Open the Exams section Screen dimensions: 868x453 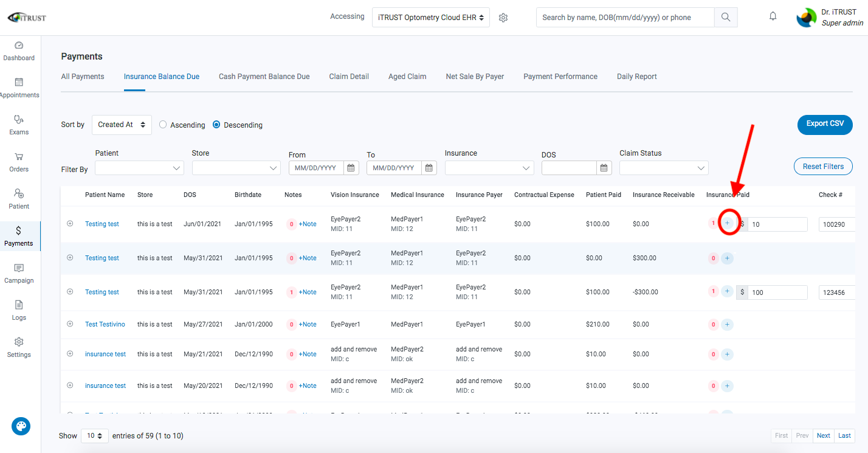click(x=19, y=123)
